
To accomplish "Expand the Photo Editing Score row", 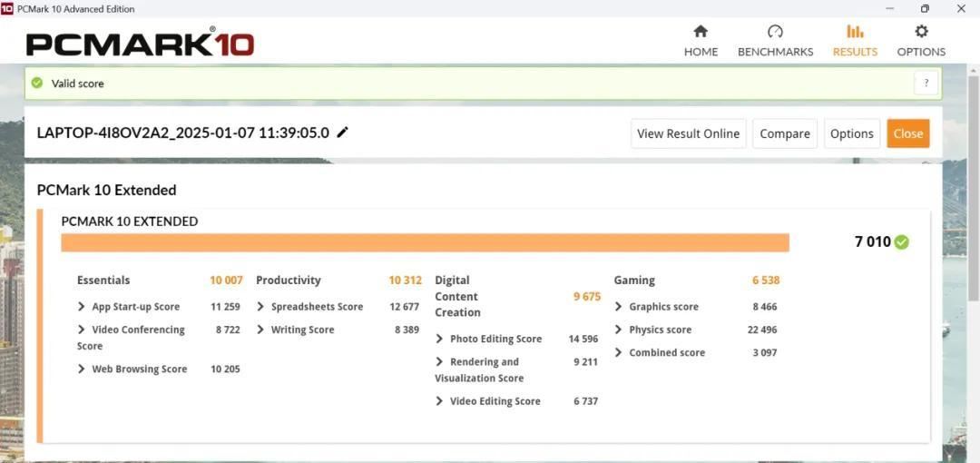I will 440,339.
